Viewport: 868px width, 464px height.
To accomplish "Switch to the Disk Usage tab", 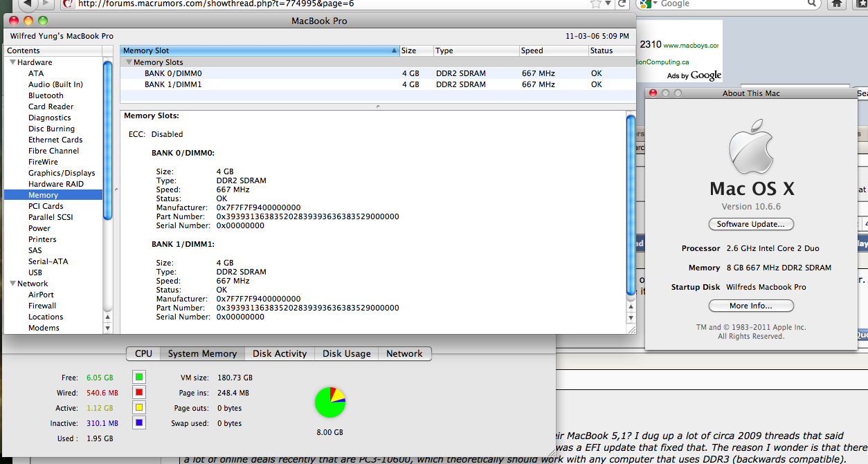I will [347, 353].
